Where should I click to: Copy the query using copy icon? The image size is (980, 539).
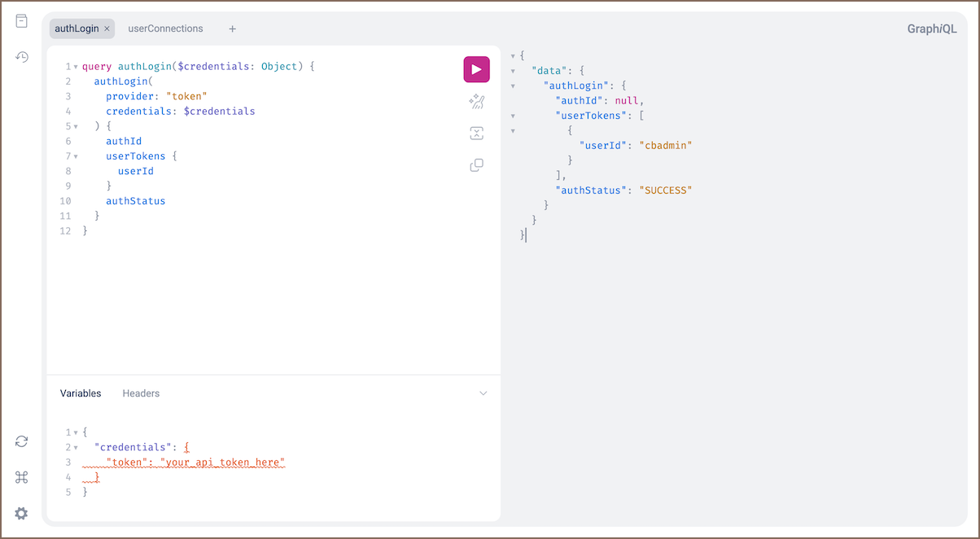point(477,165)
